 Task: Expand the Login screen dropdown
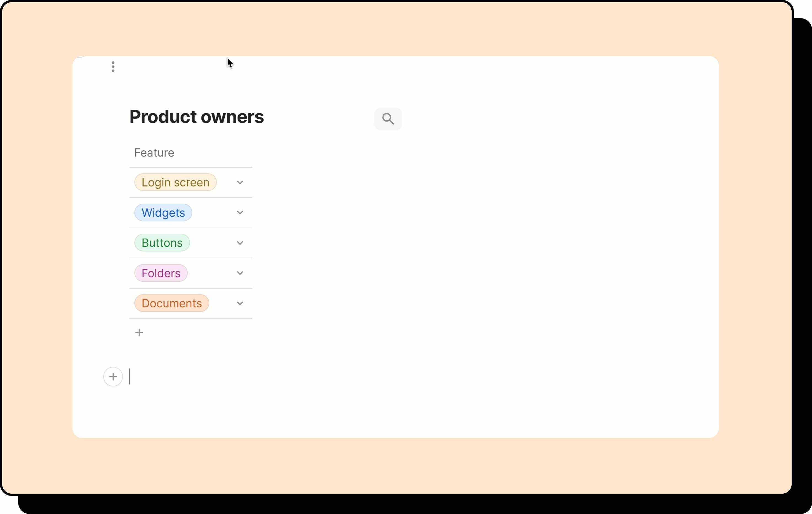click(x=240, y=182)
